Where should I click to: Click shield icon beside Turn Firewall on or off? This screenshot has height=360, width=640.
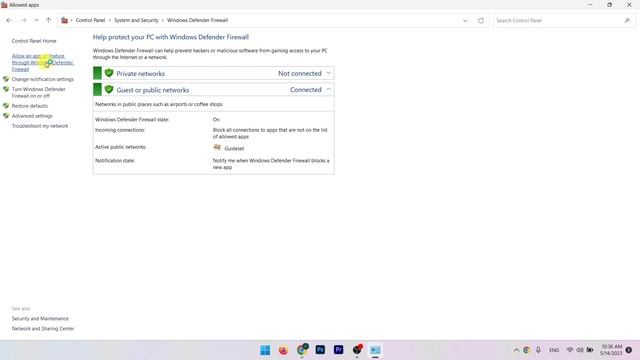point(6,89)
